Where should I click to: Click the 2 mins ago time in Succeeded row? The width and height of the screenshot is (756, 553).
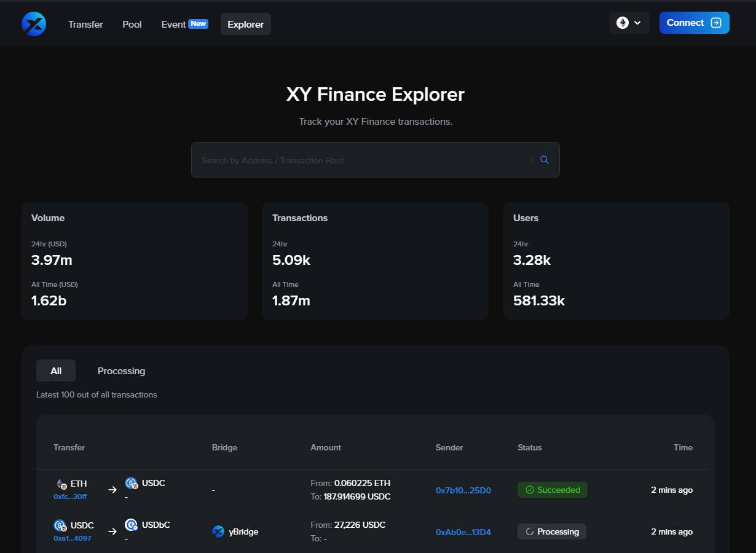[672, 490]
